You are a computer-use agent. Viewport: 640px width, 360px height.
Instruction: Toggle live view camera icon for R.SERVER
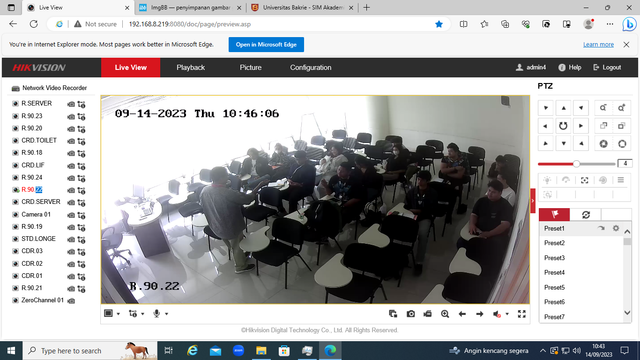[71, 104]
